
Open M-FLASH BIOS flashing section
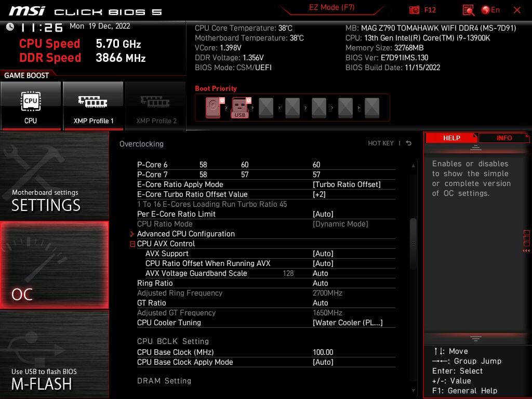click(54, 354)
